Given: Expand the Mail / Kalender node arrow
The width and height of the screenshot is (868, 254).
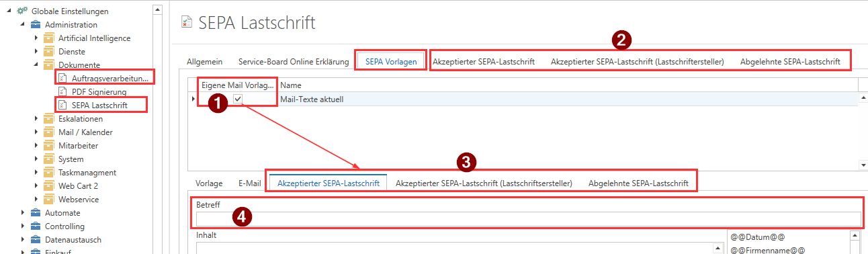Looking at the screenshot, I should pyautogui.click(x=36, y=132).
